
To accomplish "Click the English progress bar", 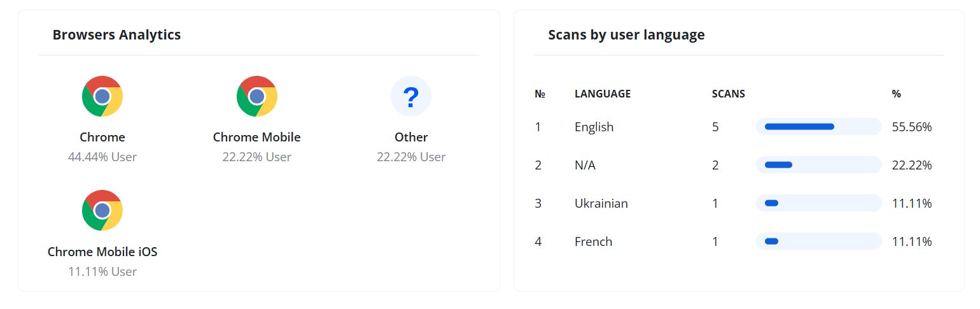I will (818, 127).
